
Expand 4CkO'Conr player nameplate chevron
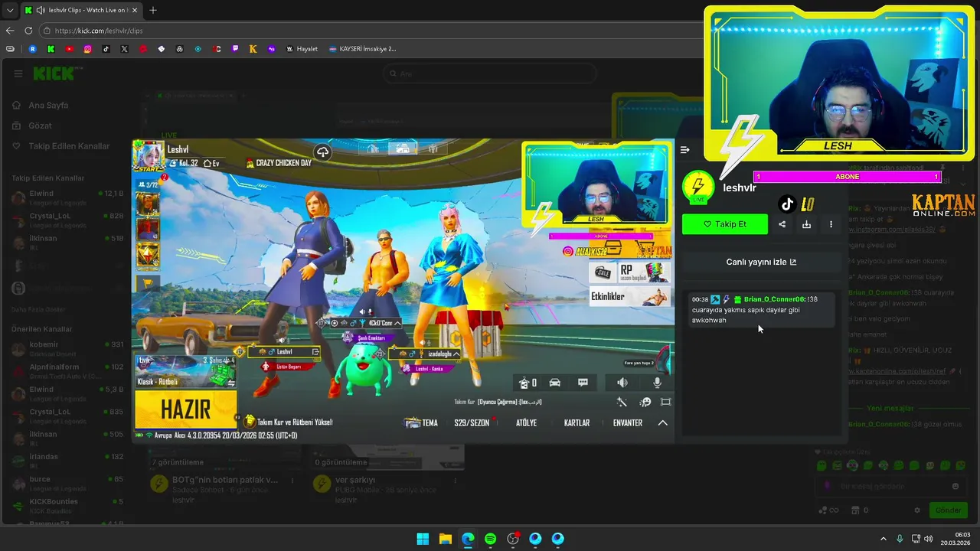397,323
